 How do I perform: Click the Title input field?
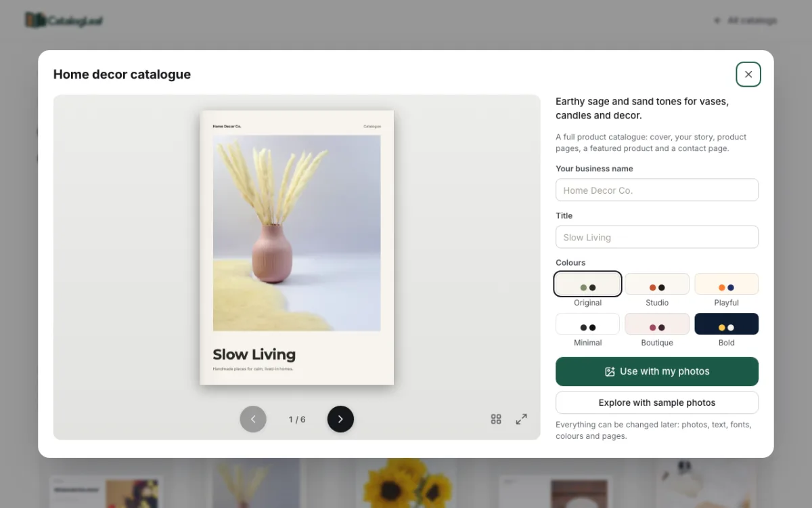[657, 237]
